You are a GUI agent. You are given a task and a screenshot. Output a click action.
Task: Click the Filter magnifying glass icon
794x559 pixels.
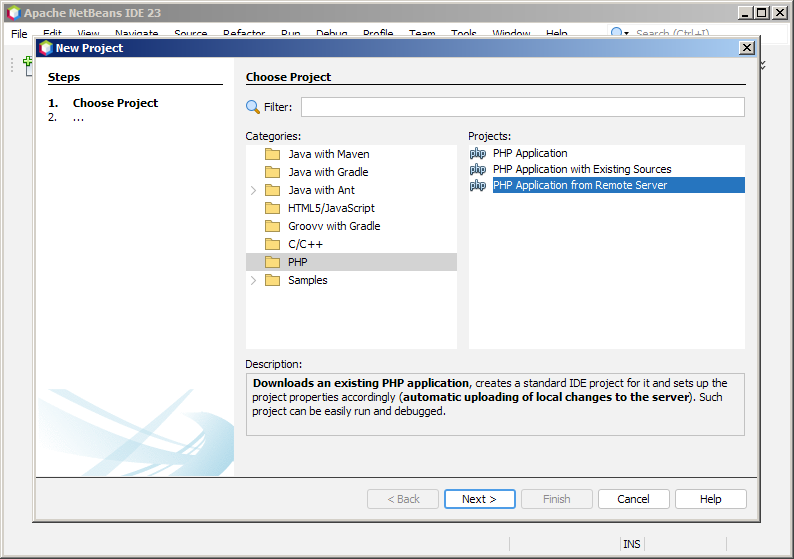[x=253, y=107]
